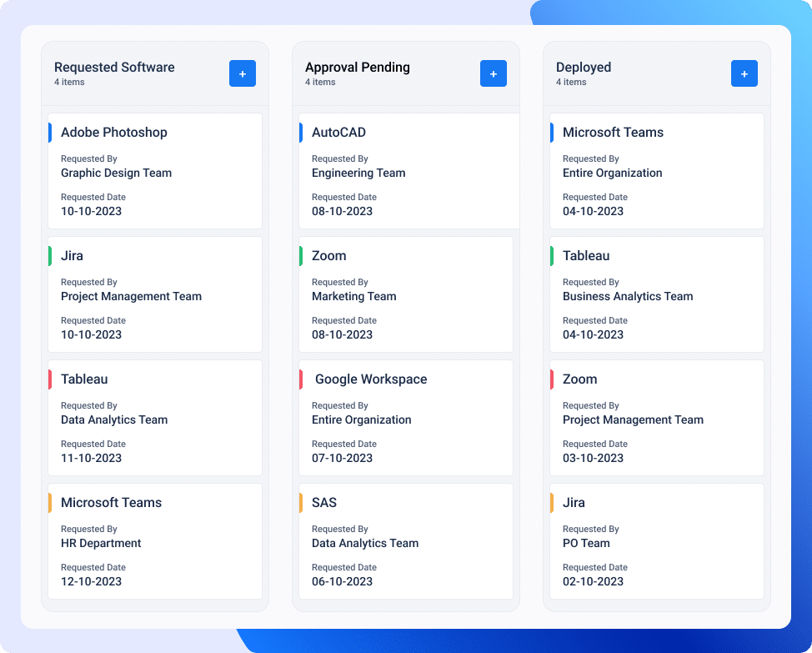812x653 pixels.
Task: Click date 02-10-2023 on Jira card
Action: (593, 581)
